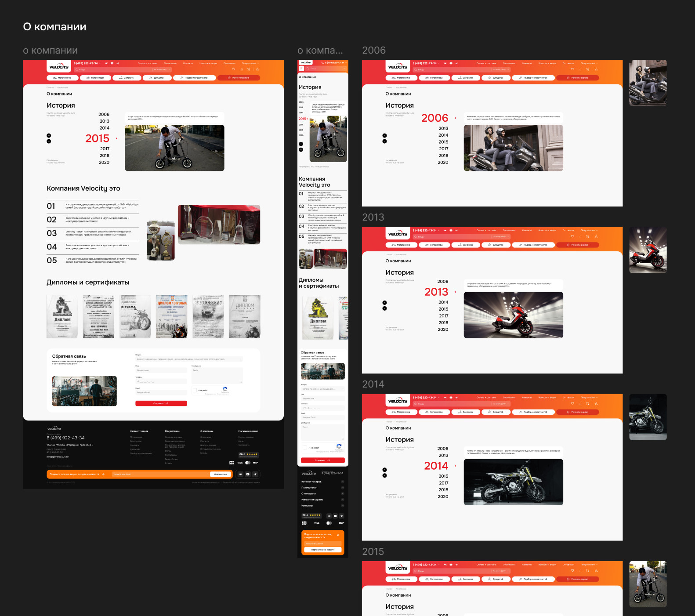Image resolution: width=695 pixels, height=616 pixels.
Task: Click the Velocity logo in the 2014 frame
Action: (x=398, y=401)
